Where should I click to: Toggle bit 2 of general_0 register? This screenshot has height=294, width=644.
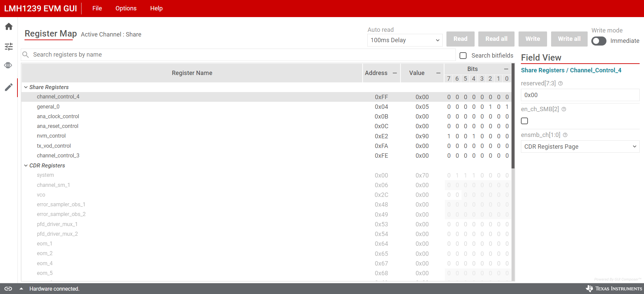[x=490, y=107]
